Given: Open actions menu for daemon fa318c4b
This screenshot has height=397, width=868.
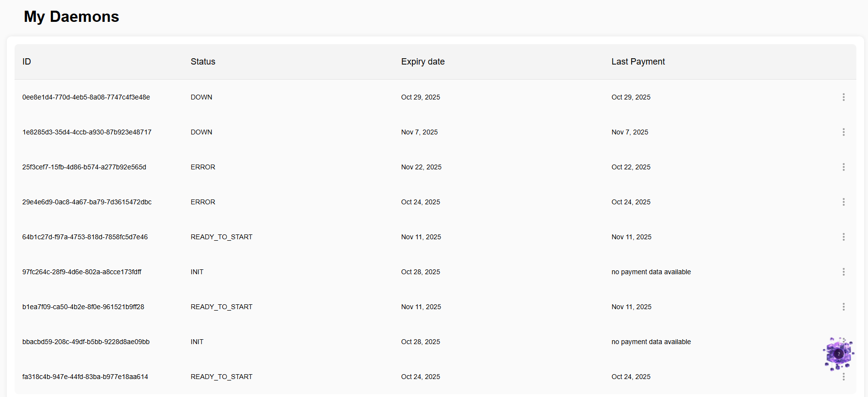Looking at the screenshot, I should (x=843, y=377).
